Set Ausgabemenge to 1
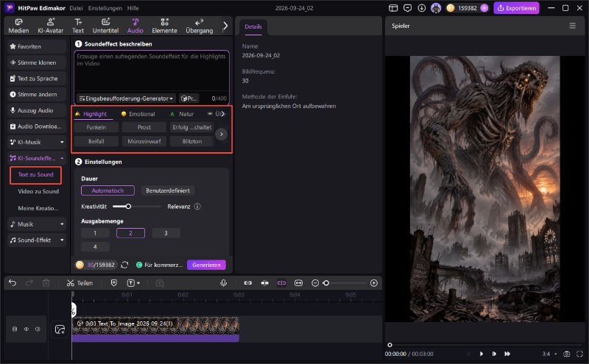The height and width of the screenshot is (364, 589). (95, 233)
